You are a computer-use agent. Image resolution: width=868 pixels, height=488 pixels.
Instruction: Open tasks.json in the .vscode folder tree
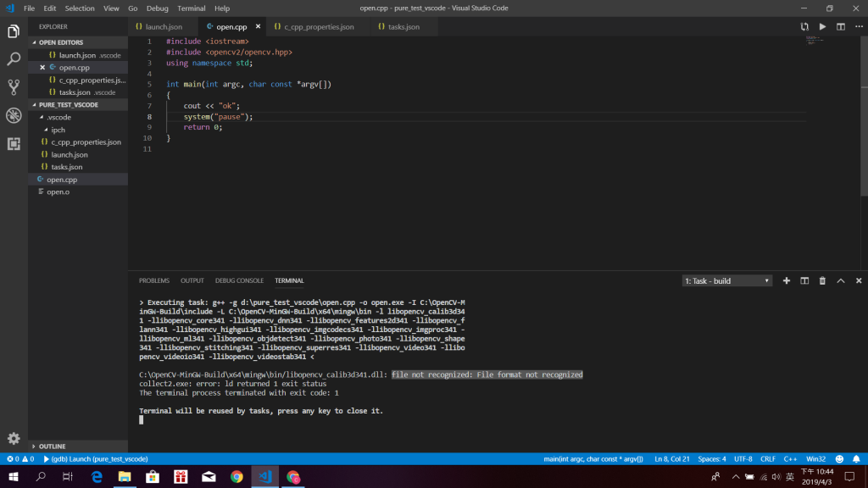point(77,167)
